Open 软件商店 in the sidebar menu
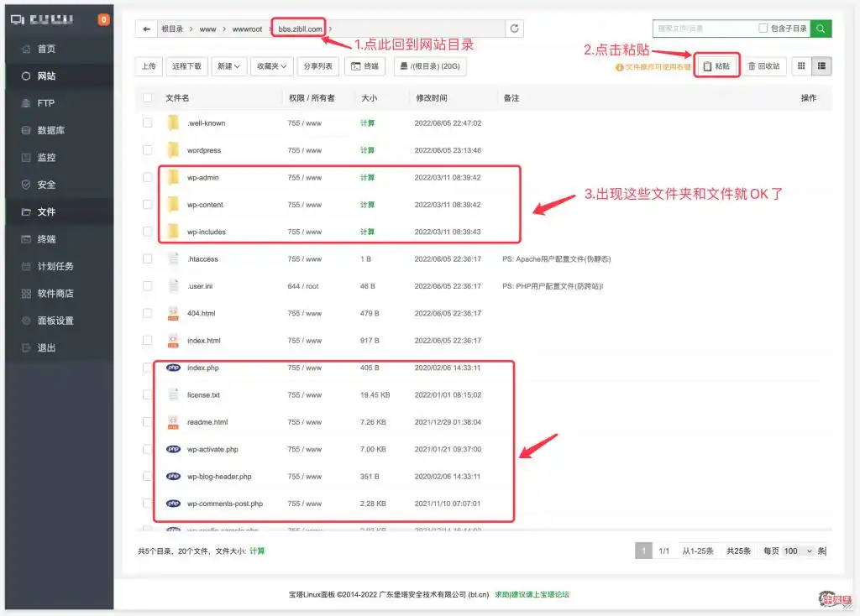The height and width of the screenshot is (616, 860). tap(55, 293)
